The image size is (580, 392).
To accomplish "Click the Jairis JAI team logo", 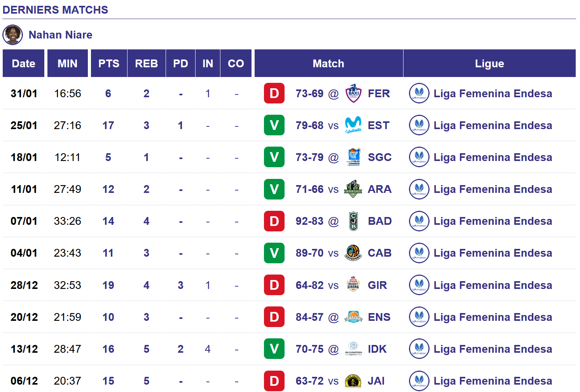I will click(353, 381).
